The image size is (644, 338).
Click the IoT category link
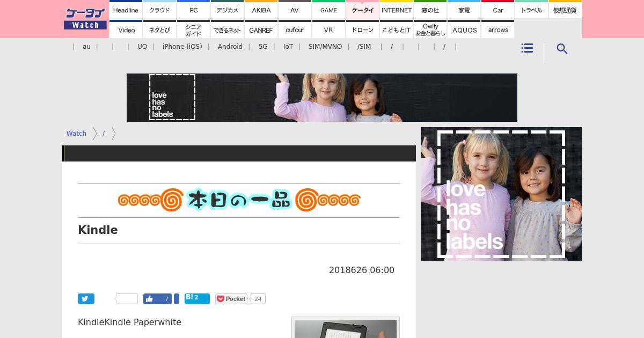point(288,47)
